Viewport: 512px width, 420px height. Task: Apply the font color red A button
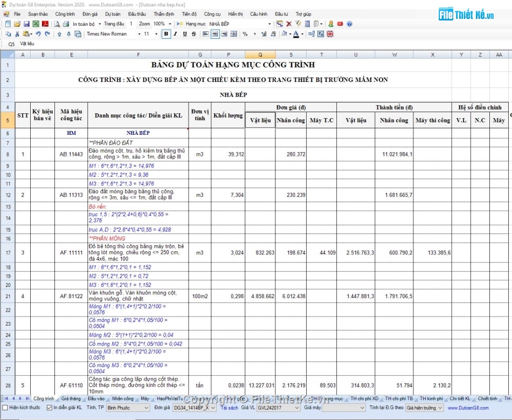coord(296,34)
